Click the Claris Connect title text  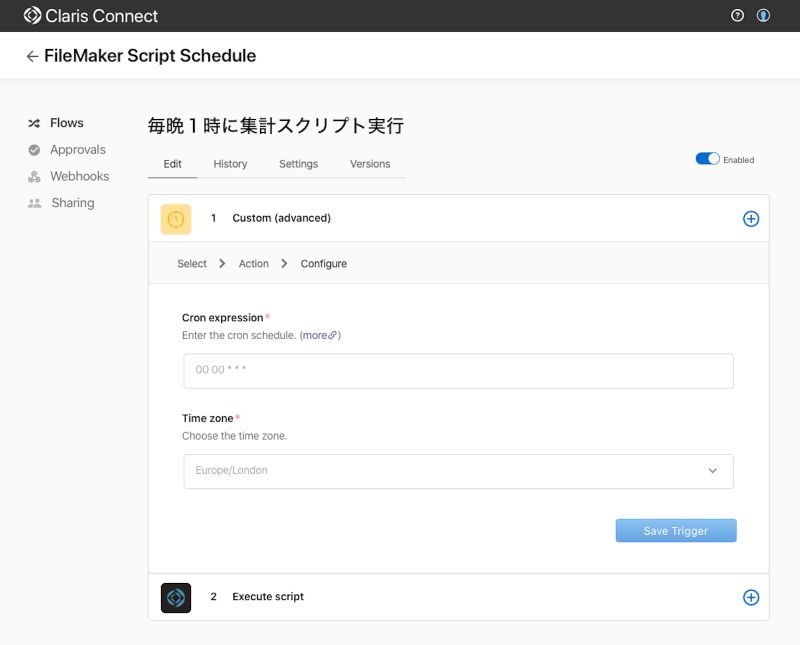point(102,16)
